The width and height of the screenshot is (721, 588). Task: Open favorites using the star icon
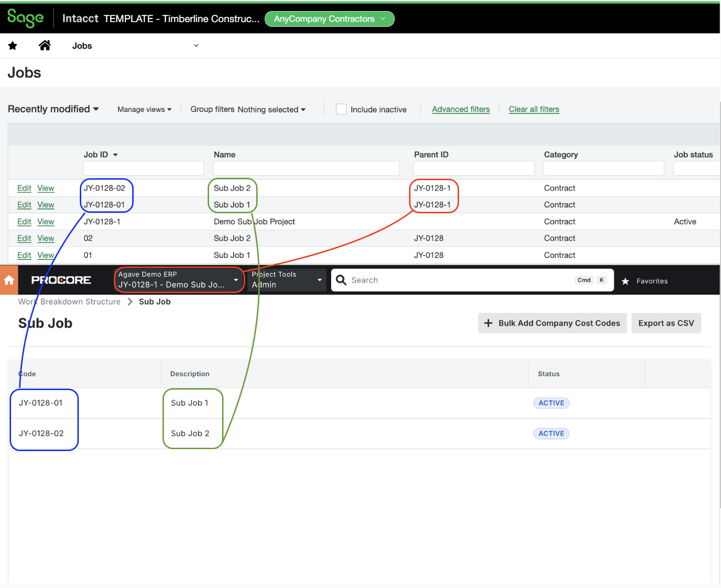pyautogui.click(x=12, y=45)
